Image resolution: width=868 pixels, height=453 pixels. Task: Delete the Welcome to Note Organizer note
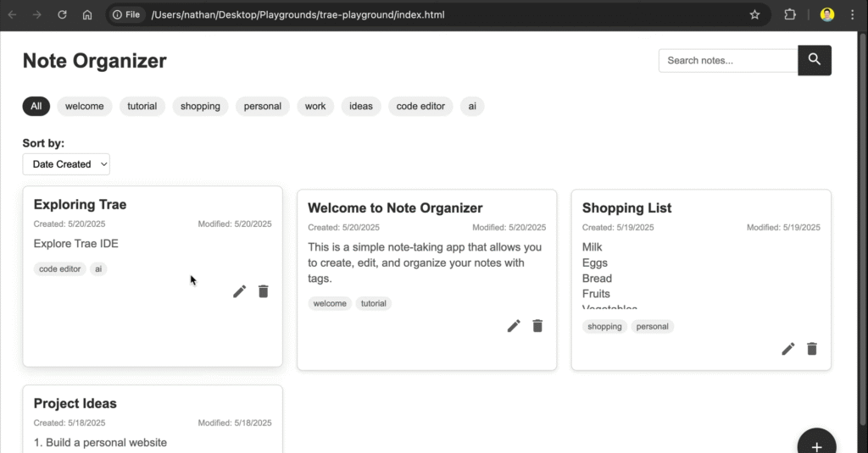537,326
